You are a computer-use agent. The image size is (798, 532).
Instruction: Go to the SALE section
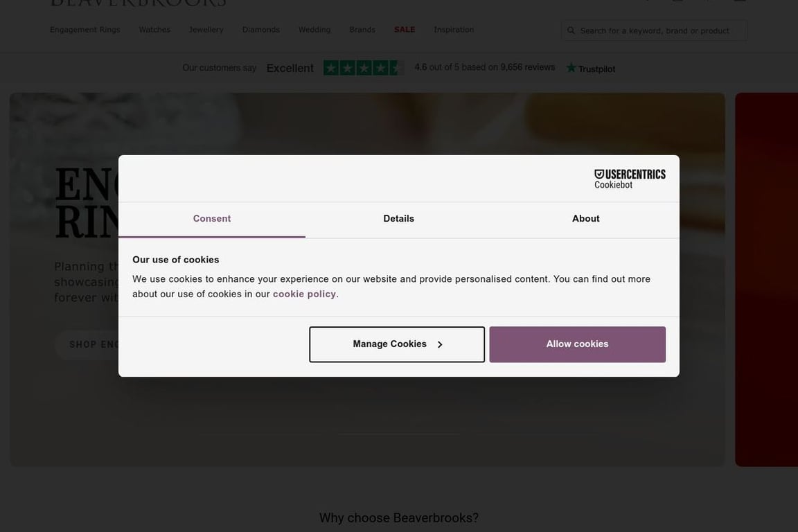coord(405,30)
